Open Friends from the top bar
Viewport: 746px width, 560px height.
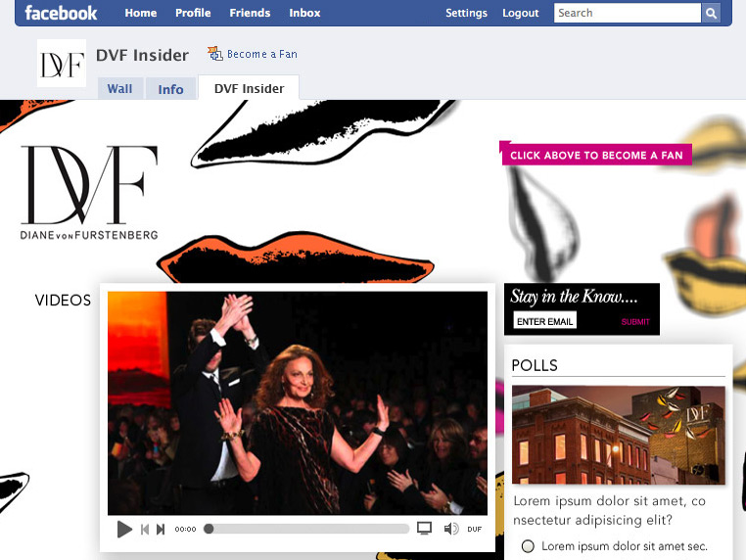[250, 13]
